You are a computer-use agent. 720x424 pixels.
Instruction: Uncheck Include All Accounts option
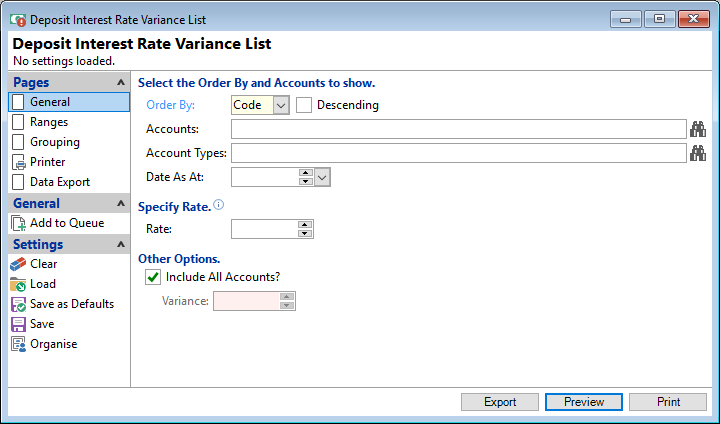pyautogui.click(x=153, y=277)
